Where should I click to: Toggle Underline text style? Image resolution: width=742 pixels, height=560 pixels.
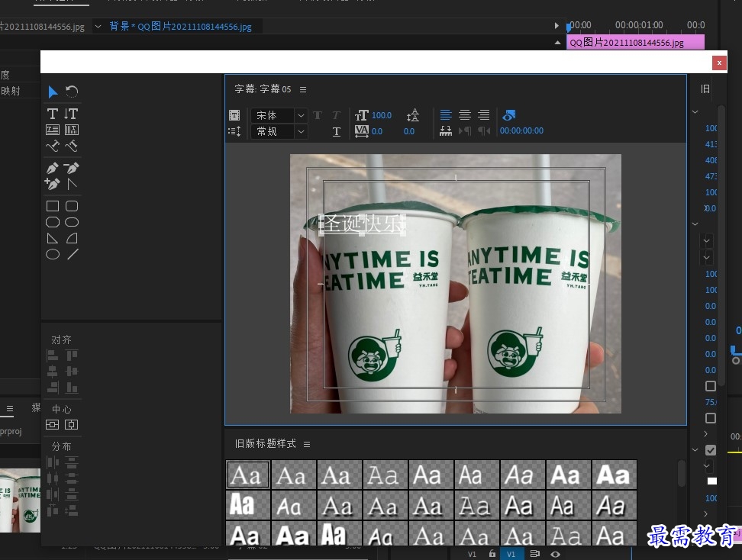[337, 132]
